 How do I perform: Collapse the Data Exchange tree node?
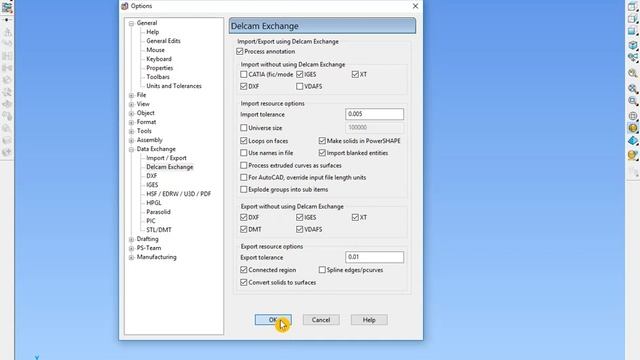pos(131,150)
